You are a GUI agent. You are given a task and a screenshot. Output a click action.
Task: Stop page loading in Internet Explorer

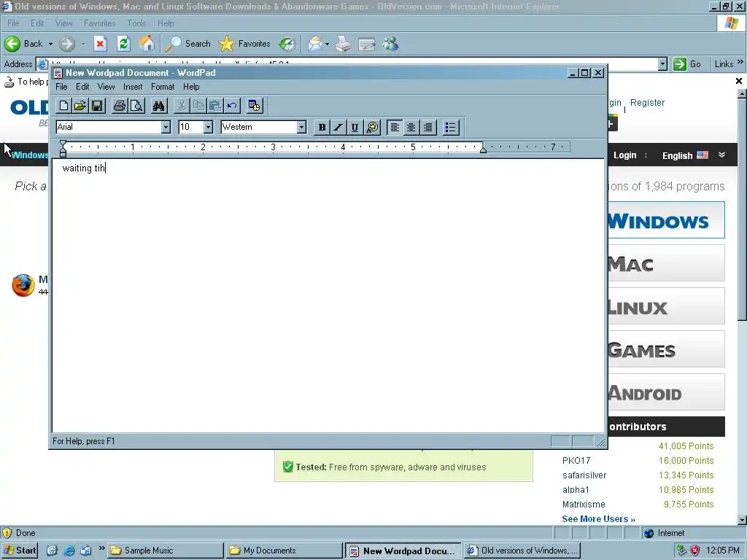point(99,44)
